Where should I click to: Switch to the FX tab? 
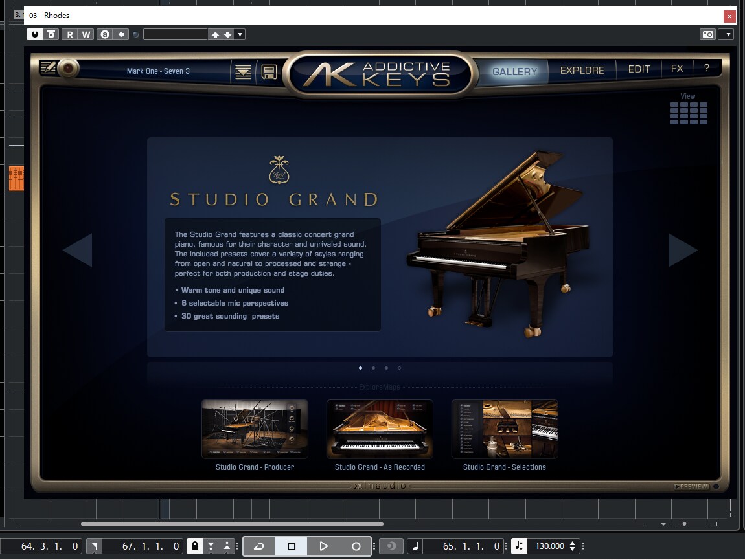point(677,69)
